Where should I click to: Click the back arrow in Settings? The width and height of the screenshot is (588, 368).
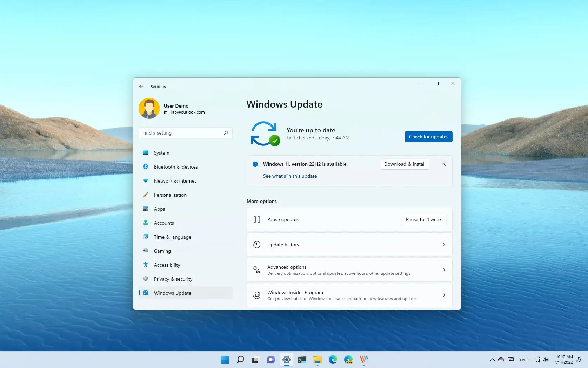tap(141, 86)
